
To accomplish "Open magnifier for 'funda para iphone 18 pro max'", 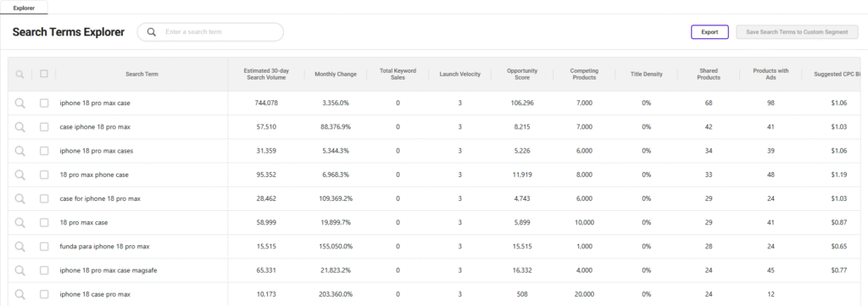I will 20,246.
